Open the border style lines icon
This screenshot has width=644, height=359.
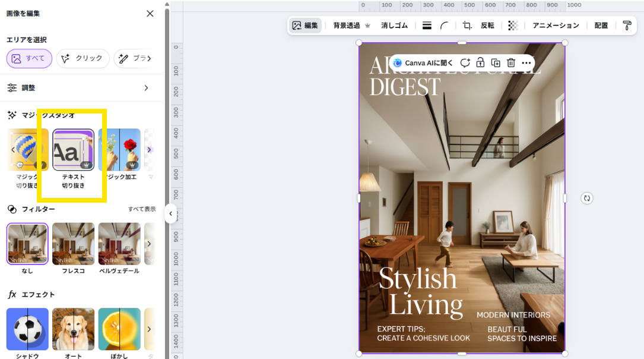[427, 26]
